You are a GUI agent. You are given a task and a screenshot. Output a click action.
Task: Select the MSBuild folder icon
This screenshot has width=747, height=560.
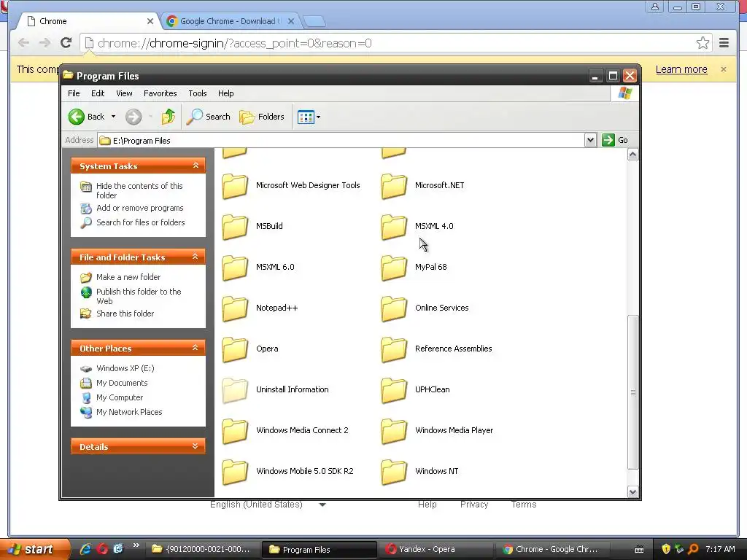[235, 227]
